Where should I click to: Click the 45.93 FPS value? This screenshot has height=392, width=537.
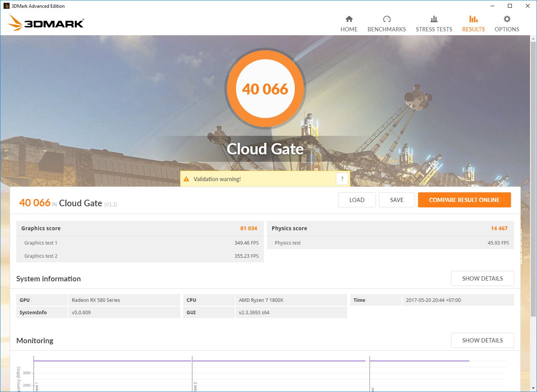tap(498, 243)
